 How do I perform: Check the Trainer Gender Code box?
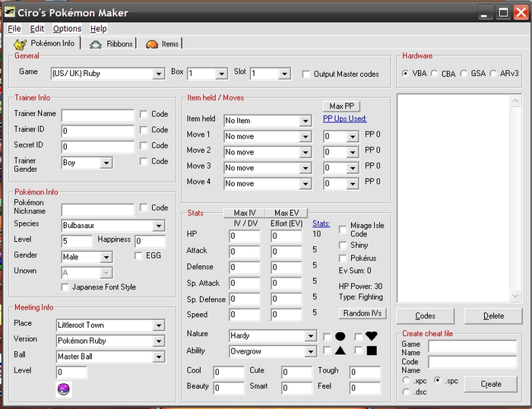(x=144, y=161)
